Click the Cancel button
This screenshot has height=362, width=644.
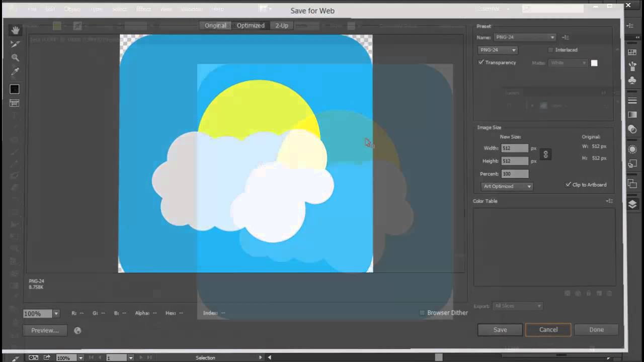[x=548, y=330]
